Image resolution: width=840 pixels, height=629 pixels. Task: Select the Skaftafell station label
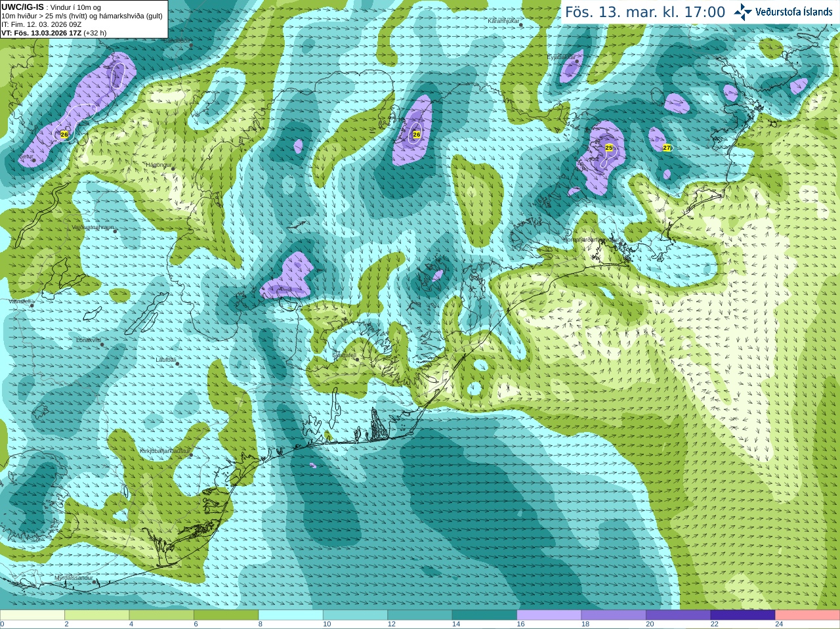pos(344,355)
